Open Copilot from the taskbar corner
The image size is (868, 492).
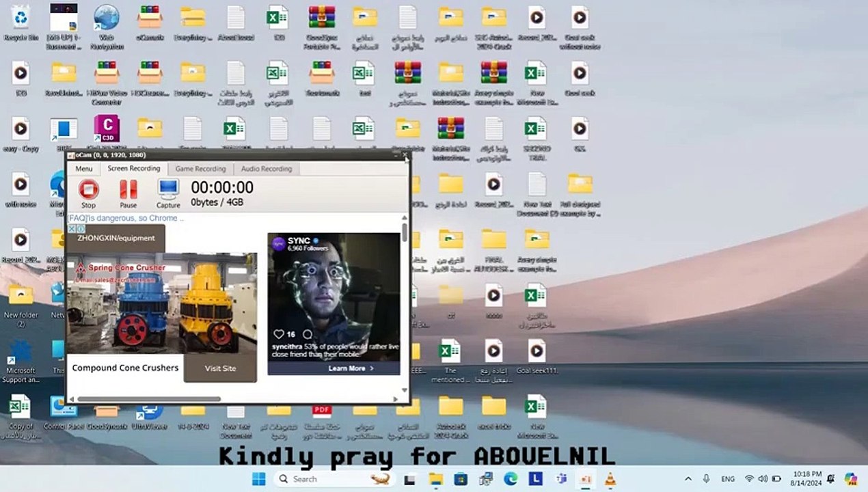point(851,479)
